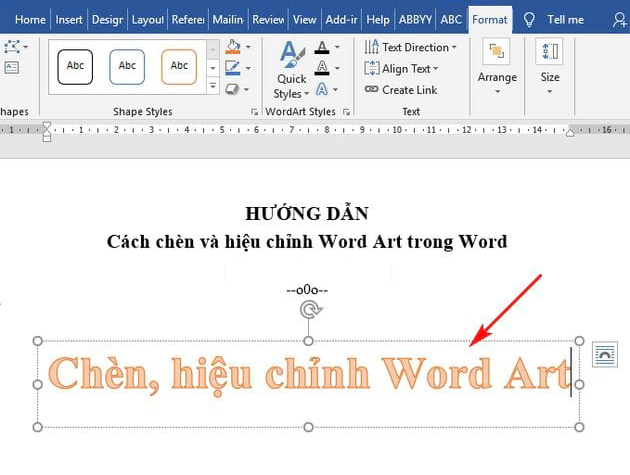
Task: Click the heading 'HƯỚNG DẪN'
Action: point(307,214)
